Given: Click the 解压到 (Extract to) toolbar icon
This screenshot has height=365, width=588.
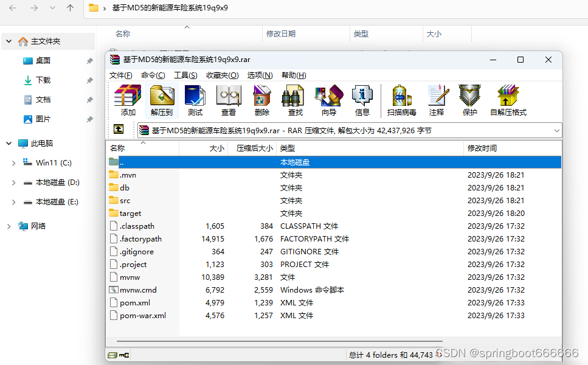Looking at the screenshot, I should pos(162,100).
